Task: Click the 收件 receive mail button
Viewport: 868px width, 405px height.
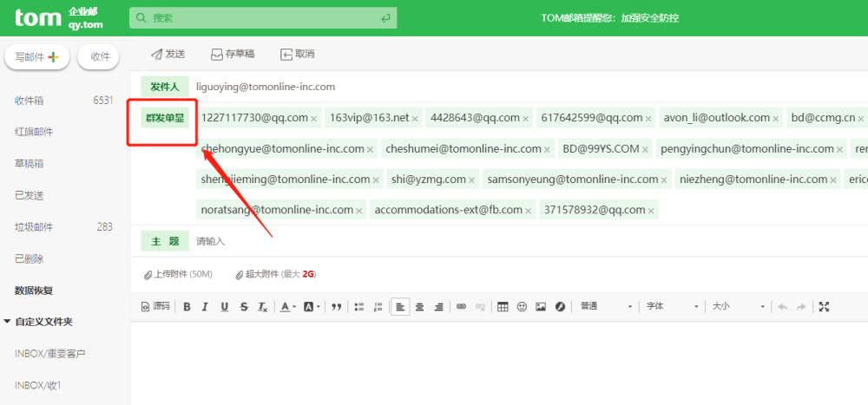Action: (x=99, y=56)
